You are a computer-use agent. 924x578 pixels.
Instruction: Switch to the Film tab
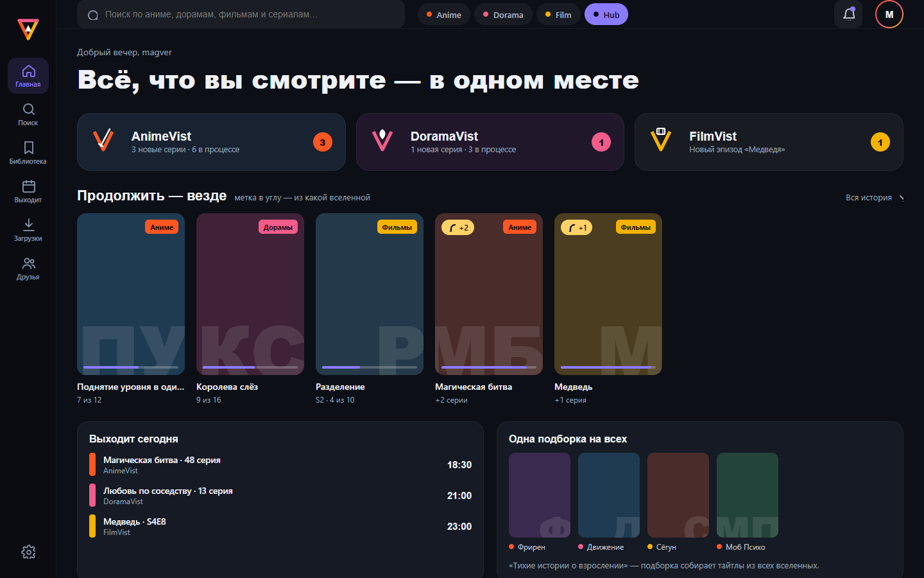click(558, 14)
